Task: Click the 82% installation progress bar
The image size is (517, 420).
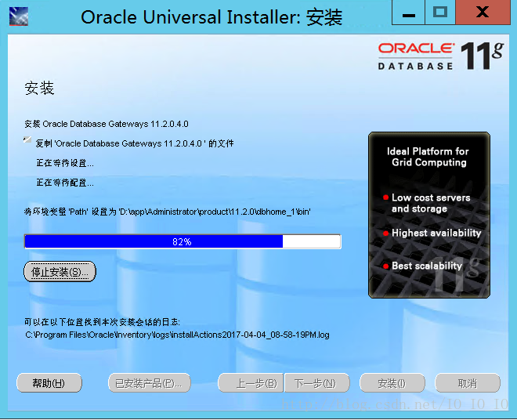Action: (183, 241)
